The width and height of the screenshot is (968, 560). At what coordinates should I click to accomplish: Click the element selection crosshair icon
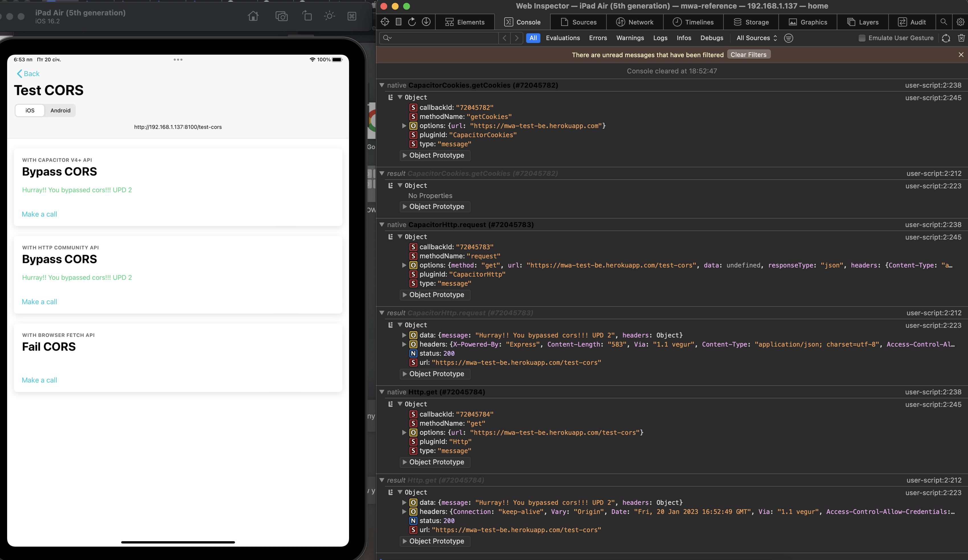point(385,22)
